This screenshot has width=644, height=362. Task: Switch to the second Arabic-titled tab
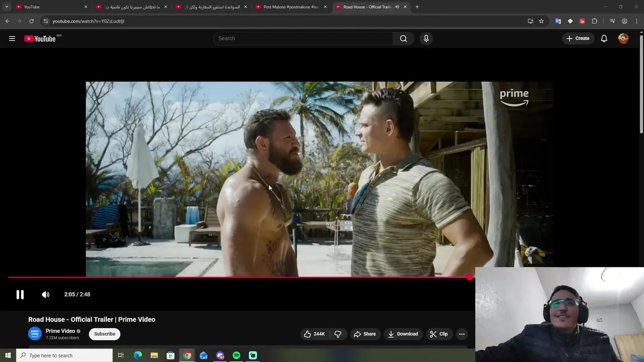pos(132,7)
